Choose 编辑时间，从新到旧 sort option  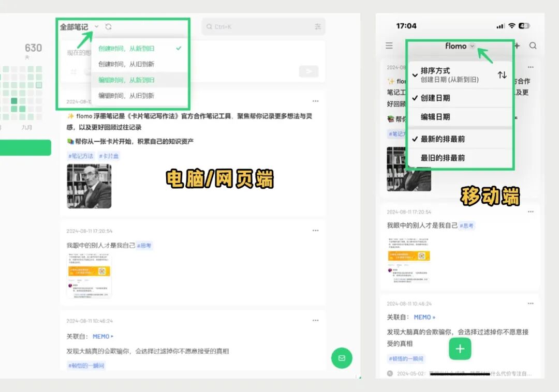140,80
